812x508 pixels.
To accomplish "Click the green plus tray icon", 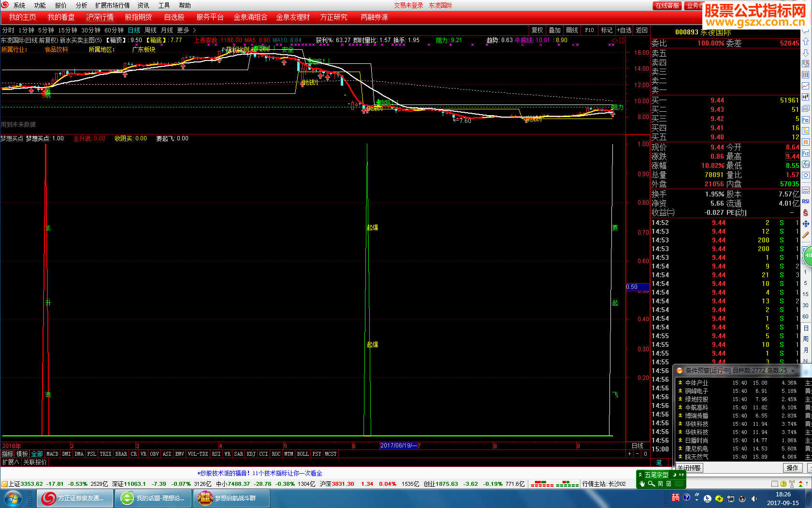I will 719,499.
